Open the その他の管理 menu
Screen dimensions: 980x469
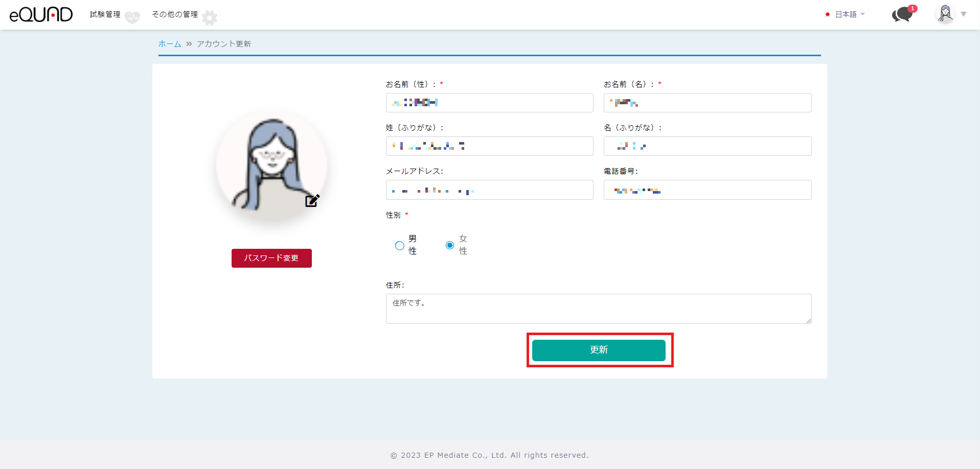coord(175,14)
